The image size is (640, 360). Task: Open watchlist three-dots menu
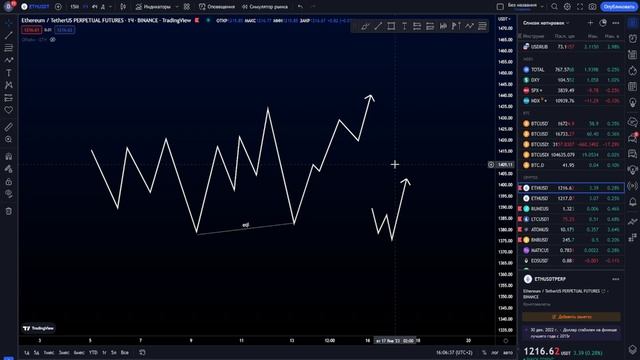point(616,23)
